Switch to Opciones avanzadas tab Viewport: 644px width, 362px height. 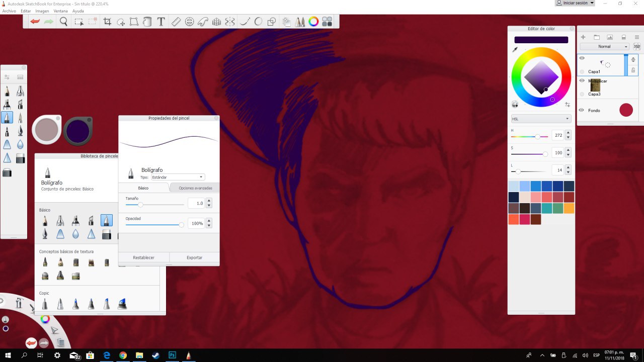pyautogui.click(x=195, y=188)
